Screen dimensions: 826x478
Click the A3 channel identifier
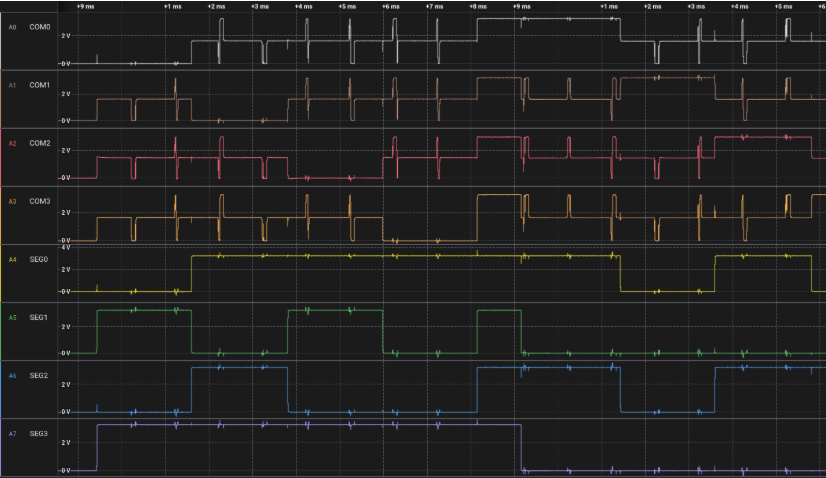pos(13,201)
